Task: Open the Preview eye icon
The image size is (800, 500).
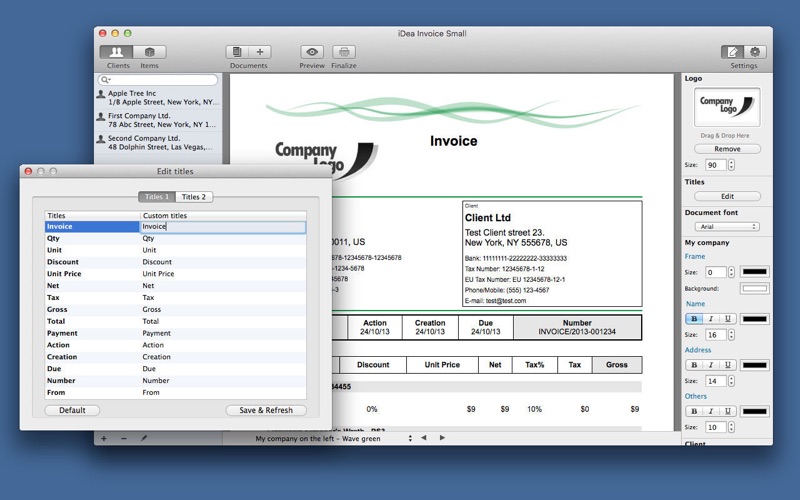Action: point(312,52)
